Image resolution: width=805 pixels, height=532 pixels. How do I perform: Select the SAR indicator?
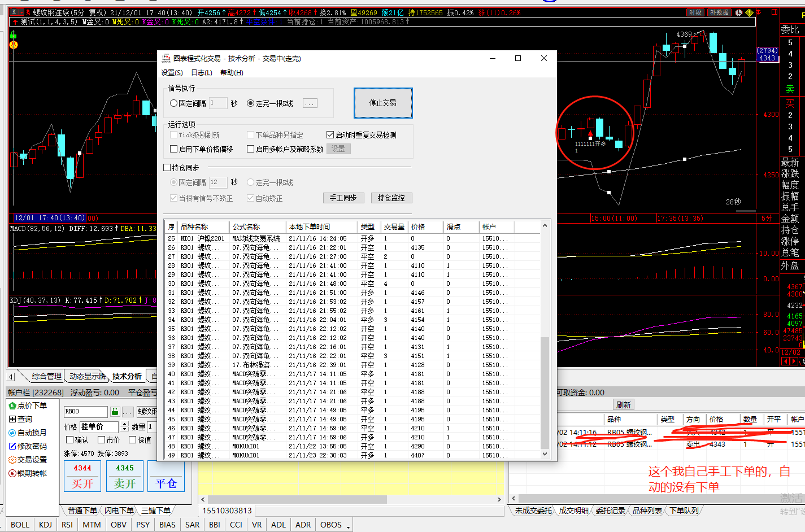[x=192, y=525]
